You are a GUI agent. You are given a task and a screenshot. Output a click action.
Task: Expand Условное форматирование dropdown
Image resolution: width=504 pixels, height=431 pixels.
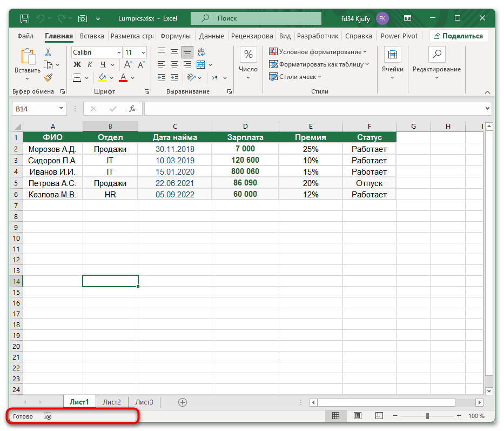(318, 52)
